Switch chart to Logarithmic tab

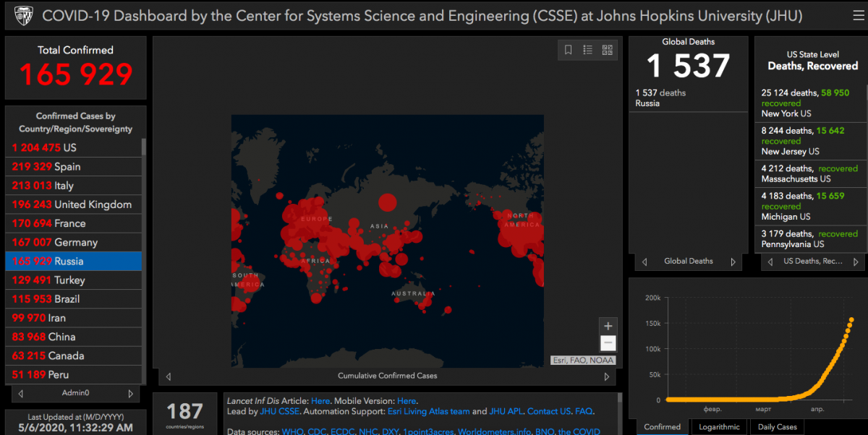click(719, 426)
